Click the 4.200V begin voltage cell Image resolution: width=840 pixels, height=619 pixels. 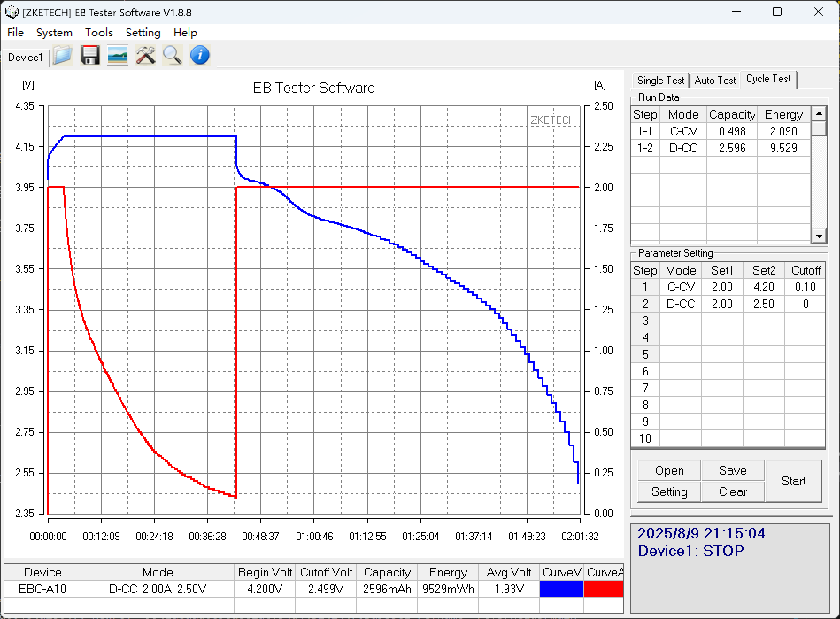click(x=265, y=589)
